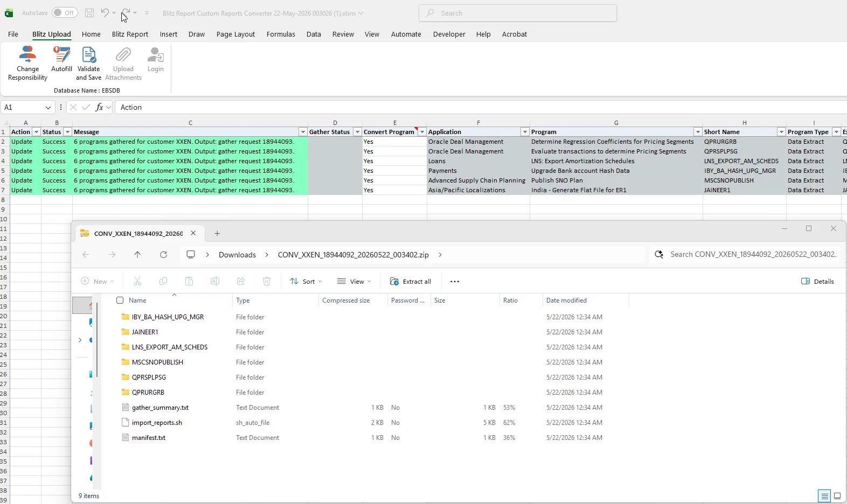Image resolution: width=847 pixels, height=504 pixels.
Task: Expand the View menu in Explorer
Action: click(354, 282)
